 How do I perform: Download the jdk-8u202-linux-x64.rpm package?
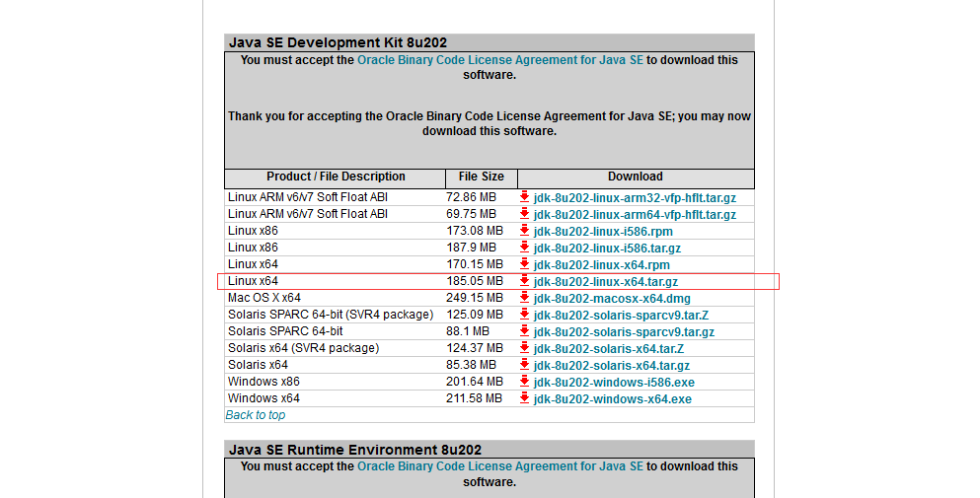pyautogui.click(x=602, y=265)
